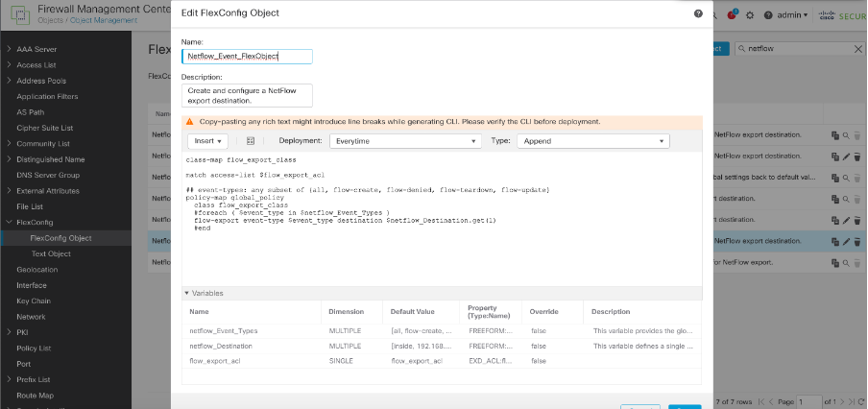Expand Distinguished Name in the sidebar
Screen dimensions: 868x409
click(10, 159)
